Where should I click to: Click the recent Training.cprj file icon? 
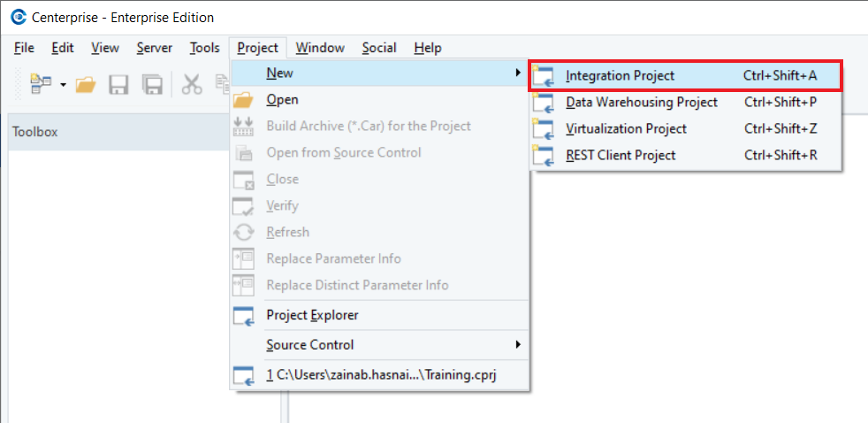(243, 375)
